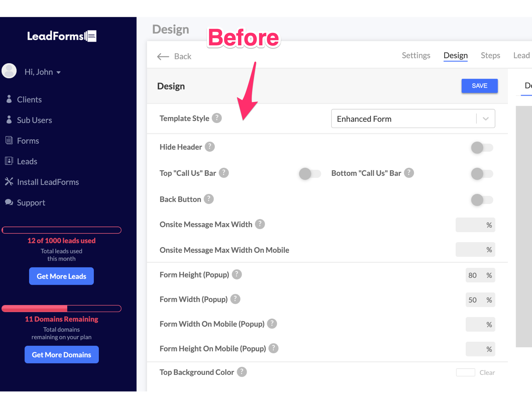The height and width of the screenshot is (393, 532).
Task: Click the Get More Leads button
Action: [x=62, y=276]
